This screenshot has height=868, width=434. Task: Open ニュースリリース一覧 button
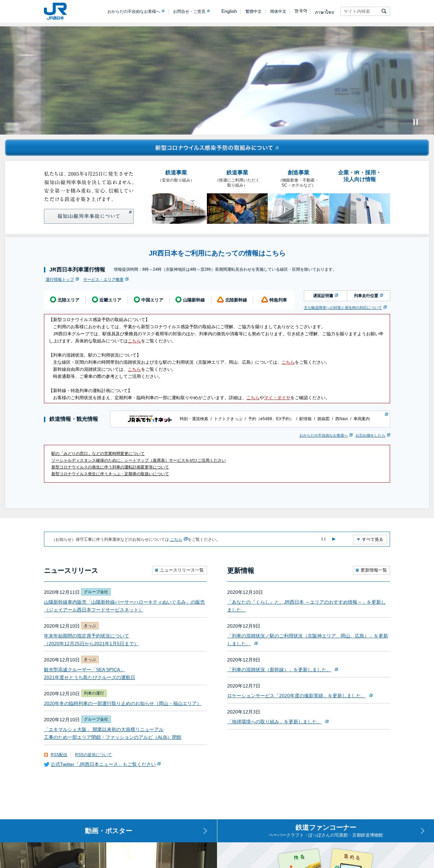click(179, 570)
